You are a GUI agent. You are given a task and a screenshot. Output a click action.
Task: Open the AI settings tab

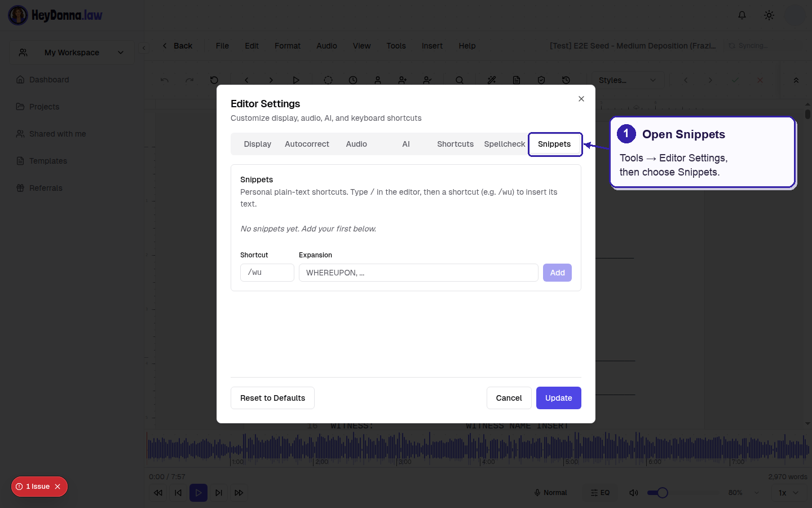coord(406,144)
